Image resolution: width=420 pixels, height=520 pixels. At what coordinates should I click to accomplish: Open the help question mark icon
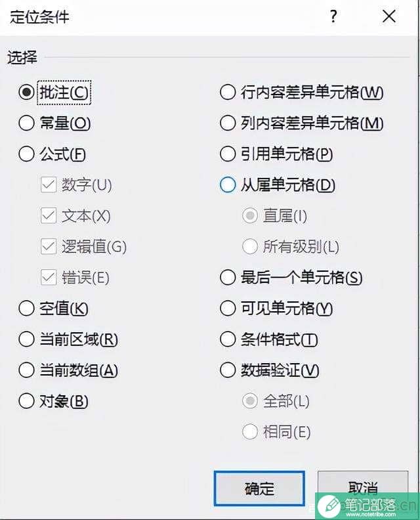[x=333, y=16]
